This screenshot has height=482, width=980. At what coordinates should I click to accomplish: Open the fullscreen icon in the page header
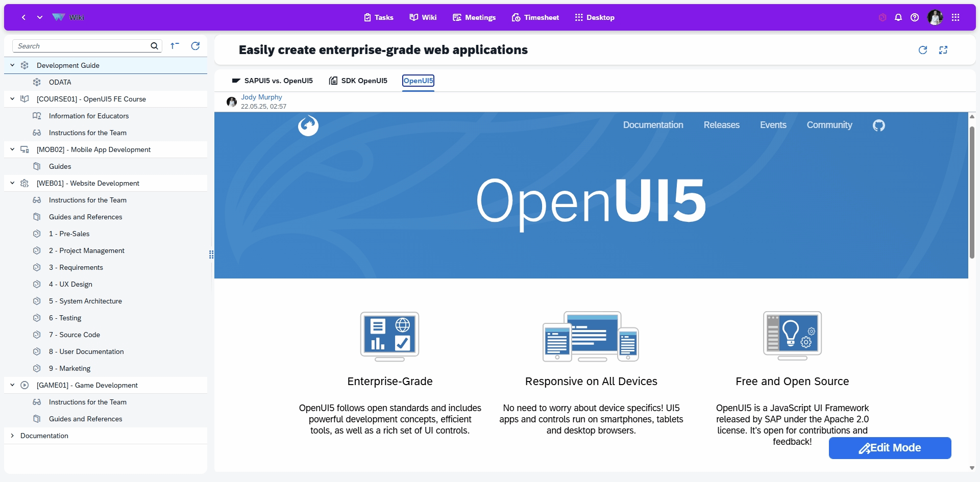pos(943,50)
